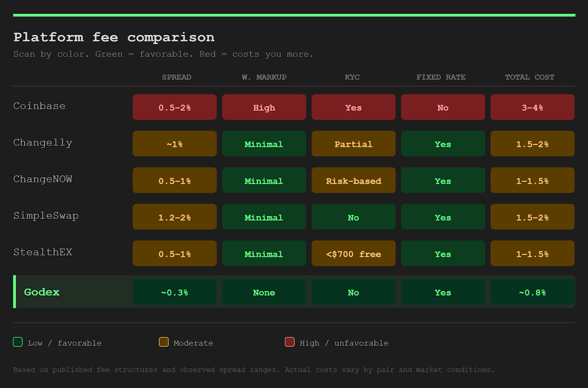The width and height of the screenshot is (588, 388).
Task: Select the highlighted Godex row label
Action: point(42,292)
